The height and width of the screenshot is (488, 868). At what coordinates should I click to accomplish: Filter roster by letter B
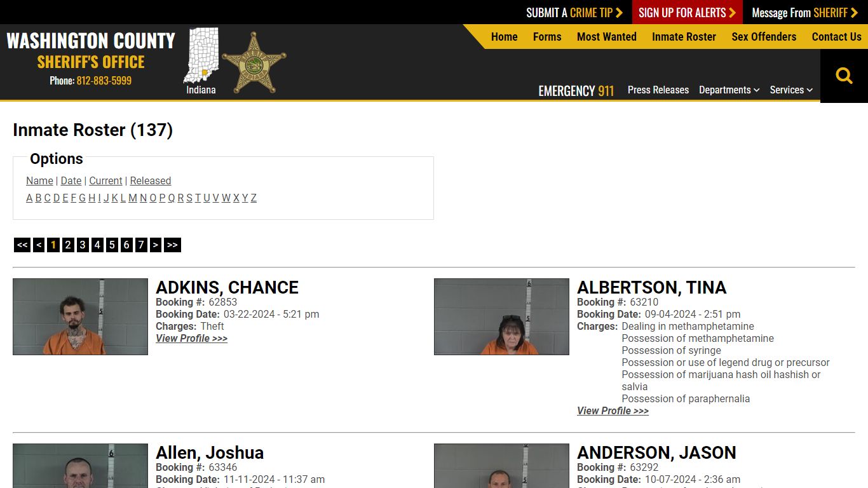click(38, 198)
